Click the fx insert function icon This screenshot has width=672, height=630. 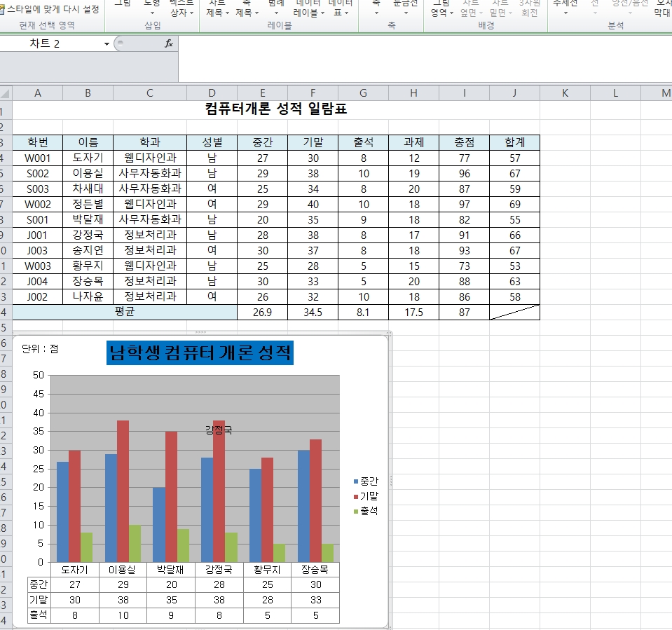[168, 43]
